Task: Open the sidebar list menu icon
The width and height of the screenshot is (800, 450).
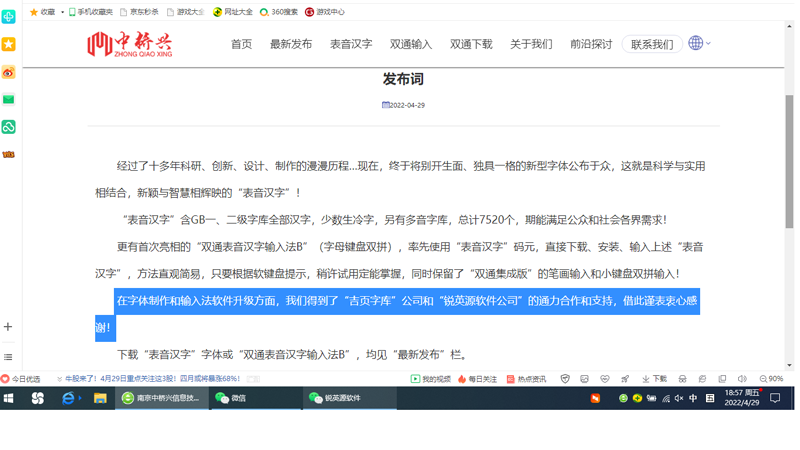Action: [x=8, y=357]
